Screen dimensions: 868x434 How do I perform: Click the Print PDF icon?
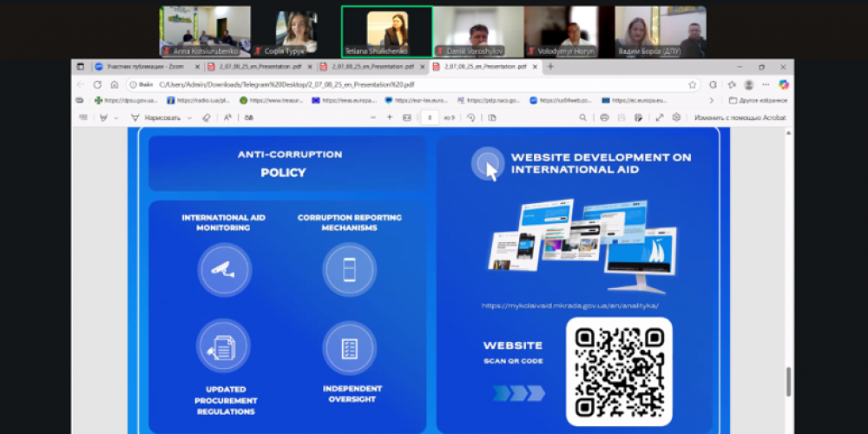604,117
